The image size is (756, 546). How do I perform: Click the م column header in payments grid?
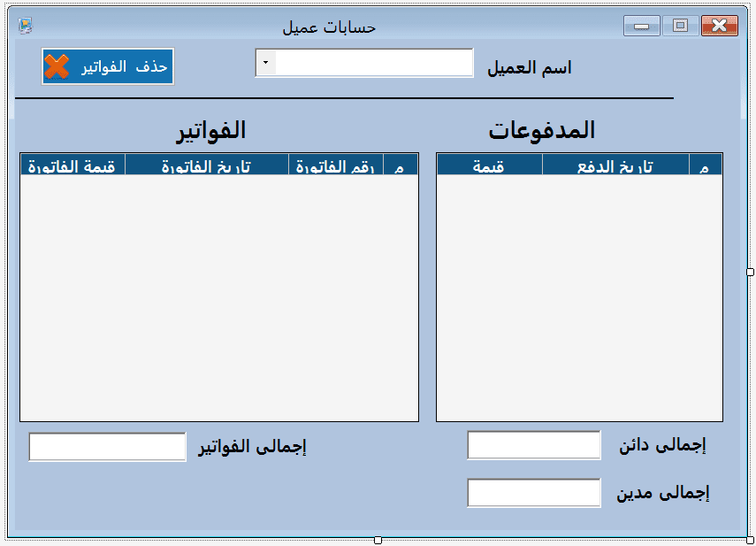coord(706,165)
